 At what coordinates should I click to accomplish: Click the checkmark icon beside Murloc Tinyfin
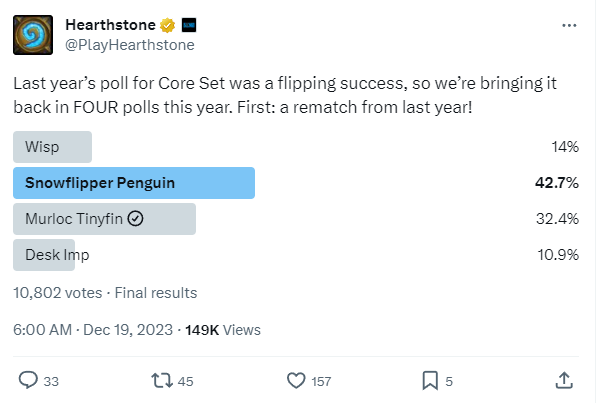[x=135, y=219]
